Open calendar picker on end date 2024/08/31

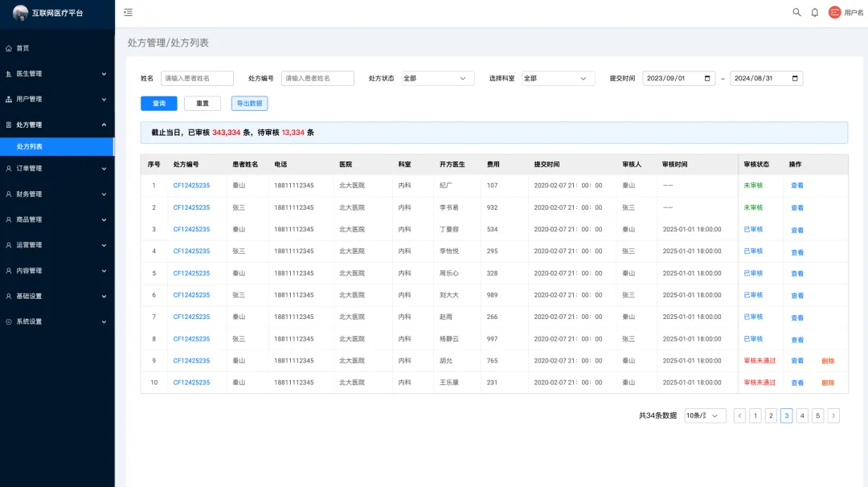tap(795, 79)
